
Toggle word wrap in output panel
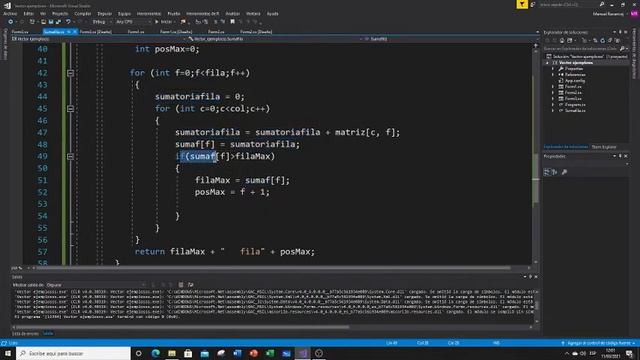pyautogui.click(x=191, y=285)
